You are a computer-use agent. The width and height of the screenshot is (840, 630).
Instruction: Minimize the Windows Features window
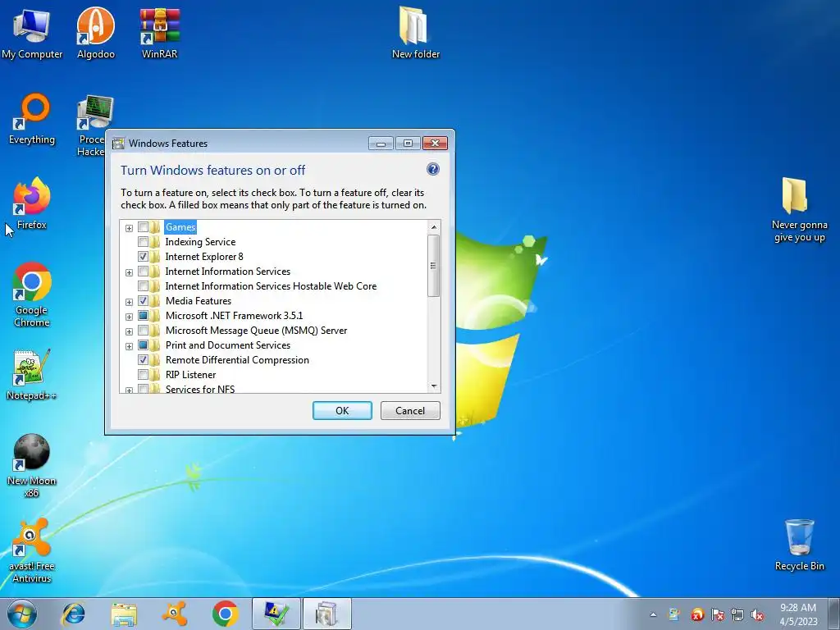tap(381, 143)
